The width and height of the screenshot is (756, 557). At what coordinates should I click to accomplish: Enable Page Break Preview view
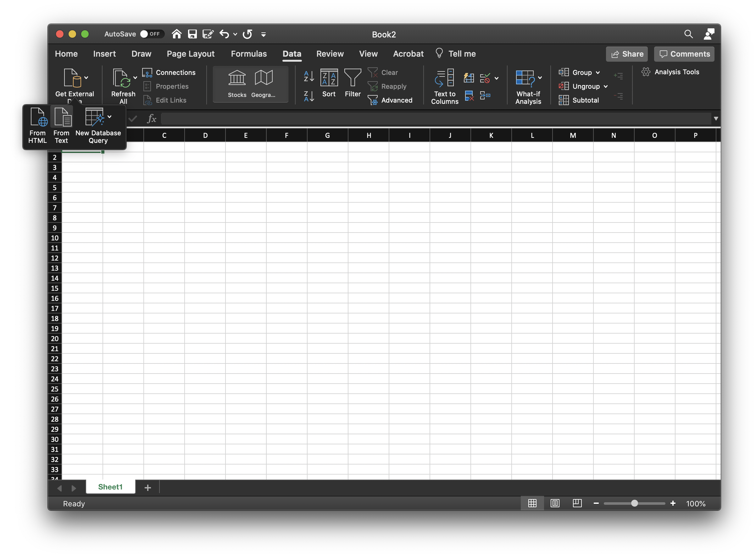pos(577,503)
